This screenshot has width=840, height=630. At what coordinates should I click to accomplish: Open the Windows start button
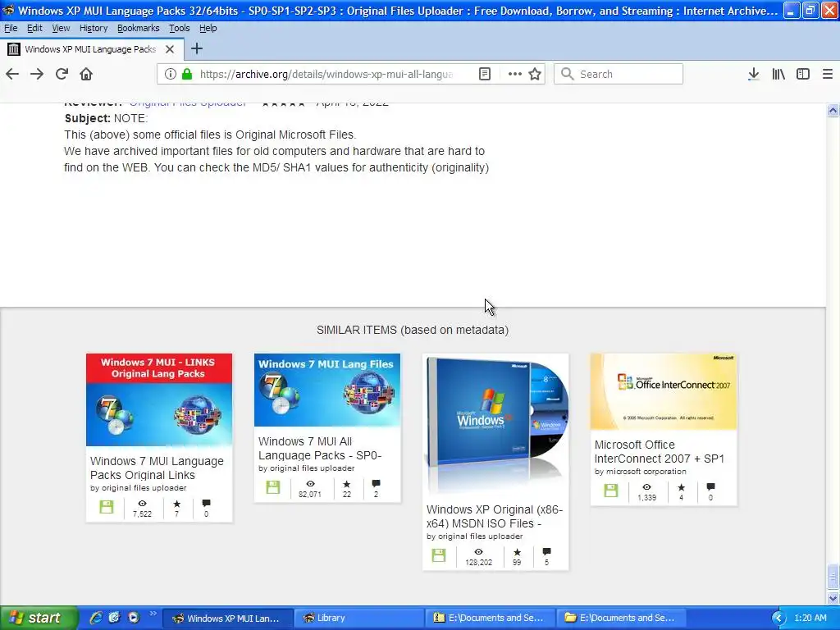click(x=39, y=618)
